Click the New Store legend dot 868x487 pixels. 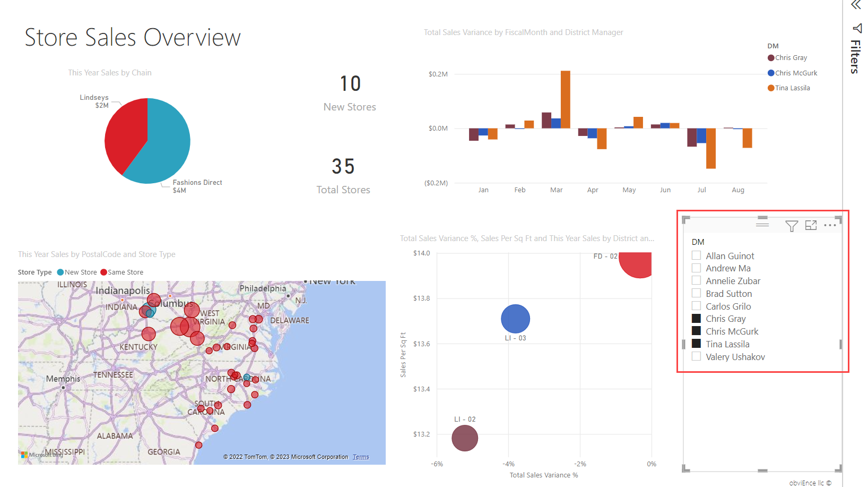point(60,272)
